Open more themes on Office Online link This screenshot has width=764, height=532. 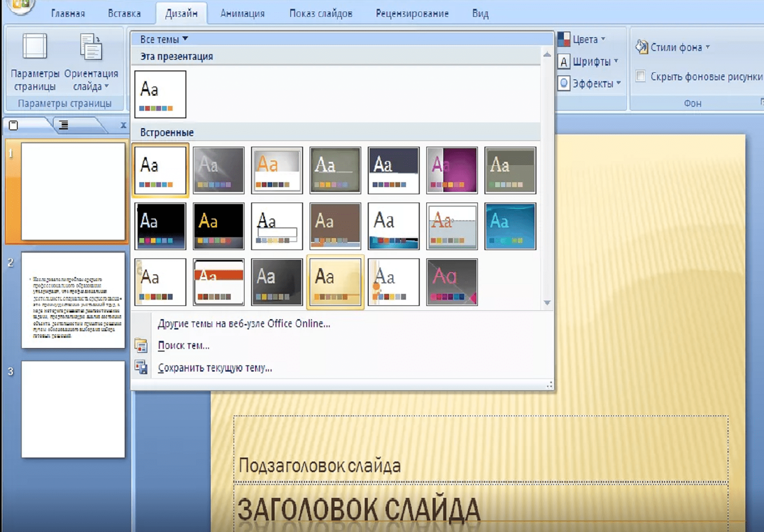tap(244, 324)
